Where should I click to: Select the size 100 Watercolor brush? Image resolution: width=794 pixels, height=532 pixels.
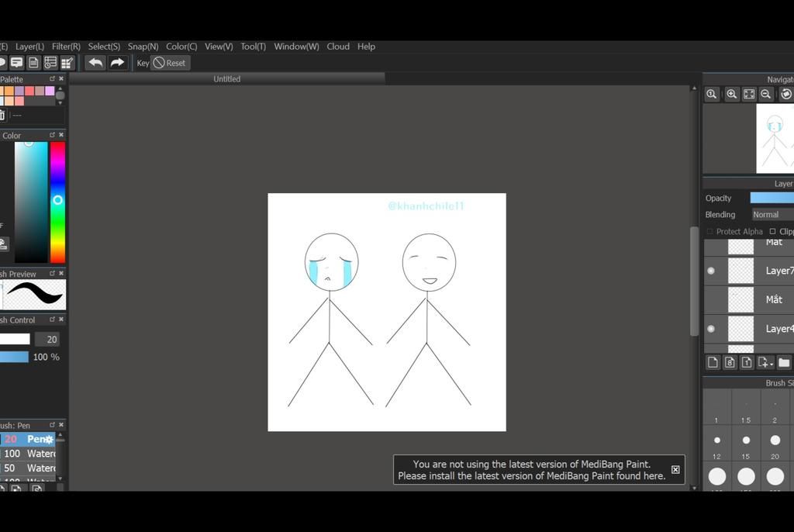coord(27,454)
